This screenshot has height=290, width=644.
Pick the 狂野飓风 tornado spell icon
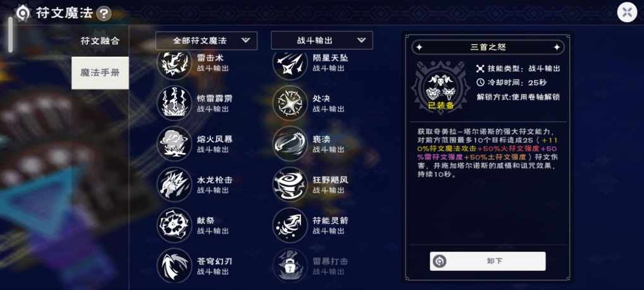(x=290, y=184)
